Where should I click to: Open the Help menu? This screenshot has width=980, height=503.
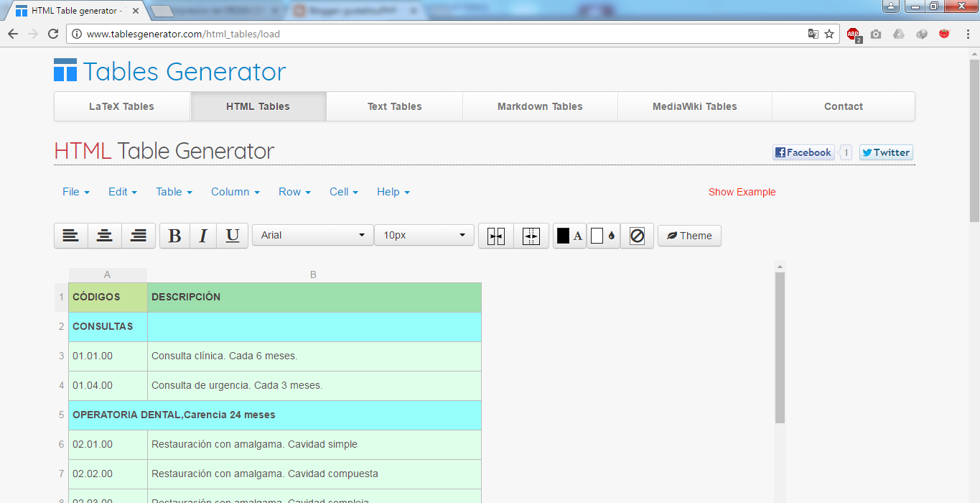coord(393,192)
